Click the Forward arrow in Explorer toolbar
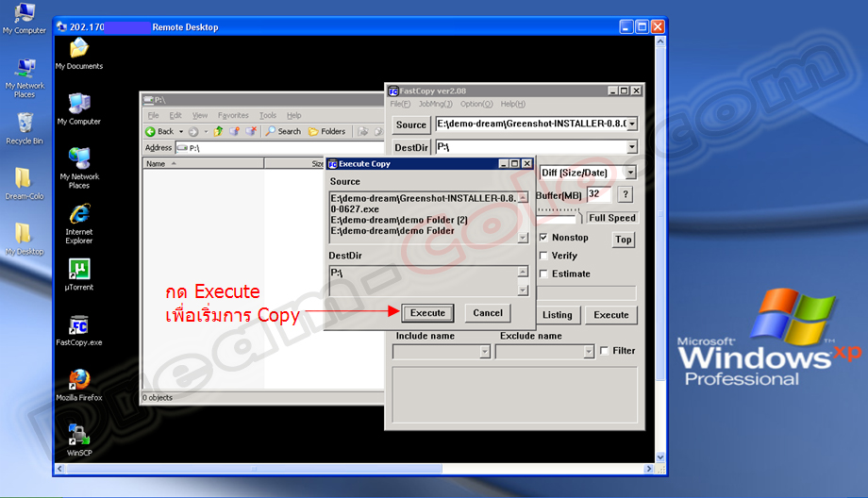 point(193,131)
